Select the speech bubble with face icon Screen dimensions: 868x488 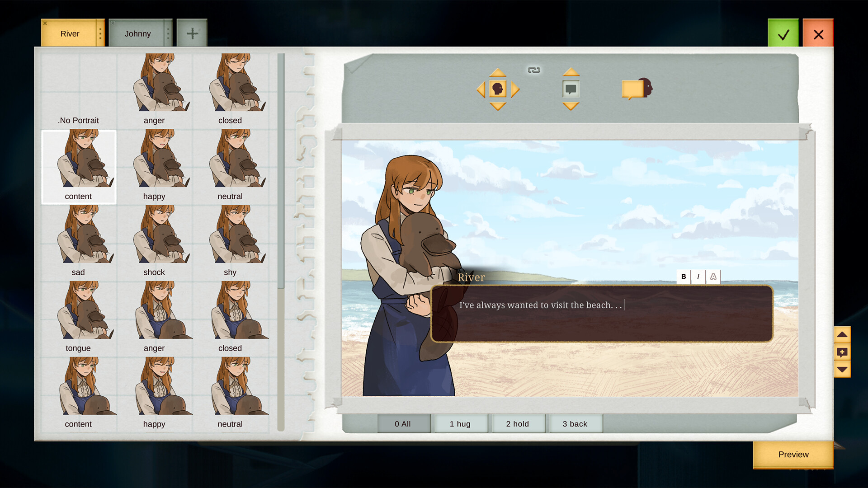(x=637, y=88)
